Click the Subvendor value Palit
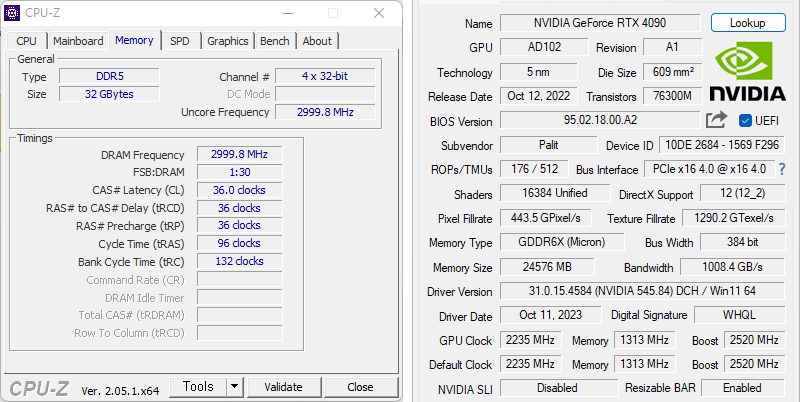The width and height of the screenshot is (800, 402). pos(548,145)
